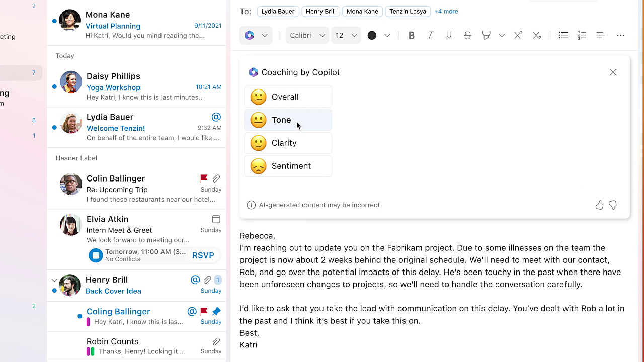Select the superscript icon
The height and width of the screenshot is (362, 644).
(518, 35)
